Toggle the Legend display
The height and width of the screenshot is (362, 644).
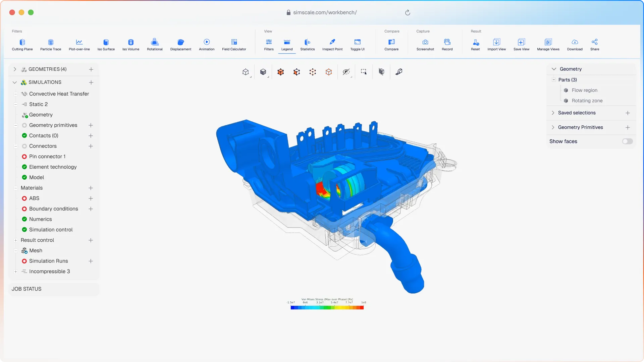(x=287, y=45)
